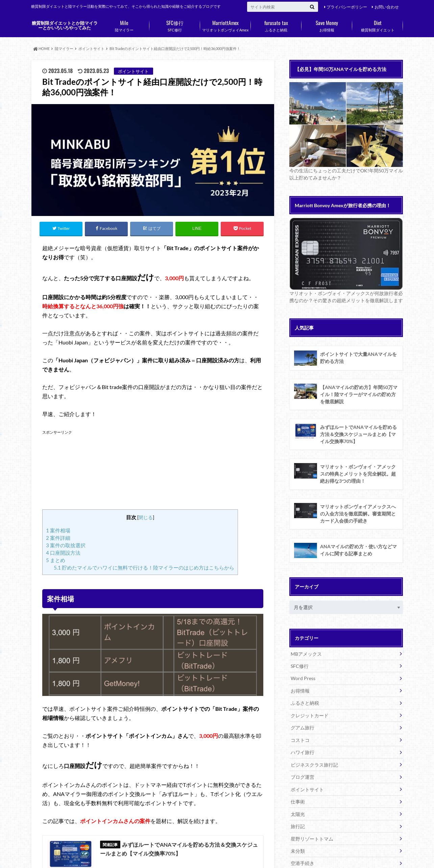Click ANA card thumbnail in related article
Screen dimensions: 434x868
click(71, 854)
